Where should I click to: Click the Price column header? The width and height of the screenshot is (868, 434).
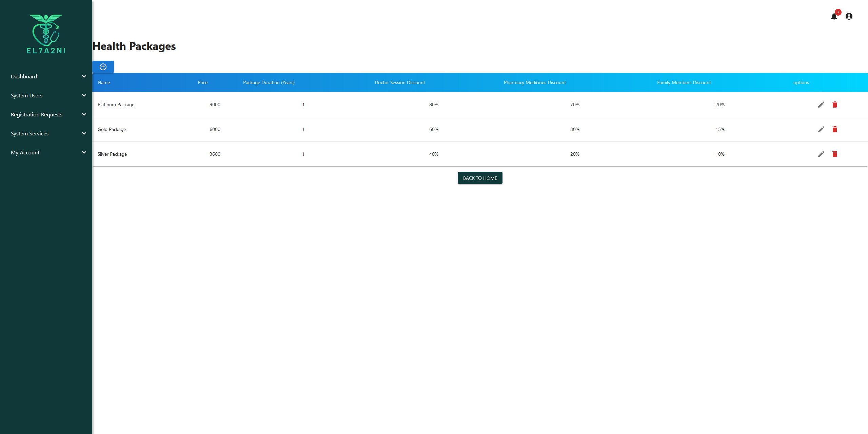(x=202, y=82)
